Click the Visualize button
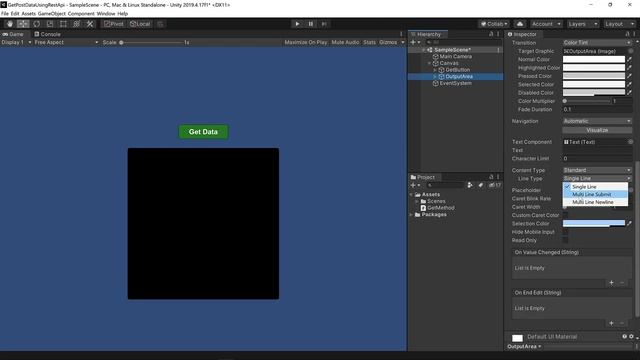 pyautogui.click(x=597, y=130)
